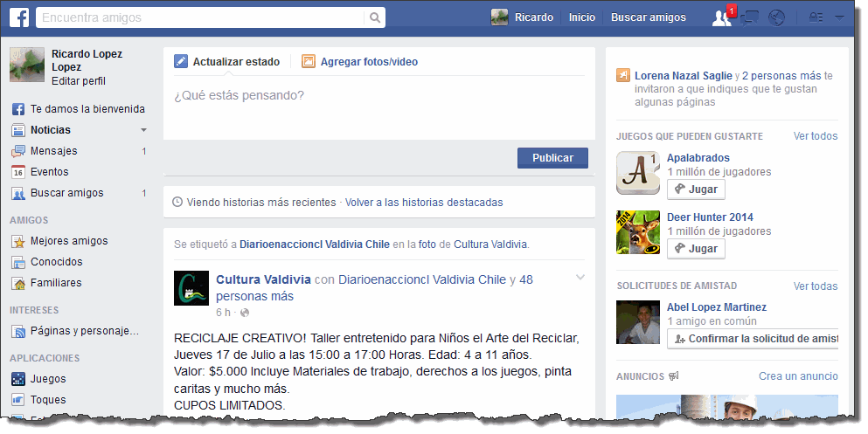
Task: Open friend requests icon with red badge
Action: (x=721, y=17)
